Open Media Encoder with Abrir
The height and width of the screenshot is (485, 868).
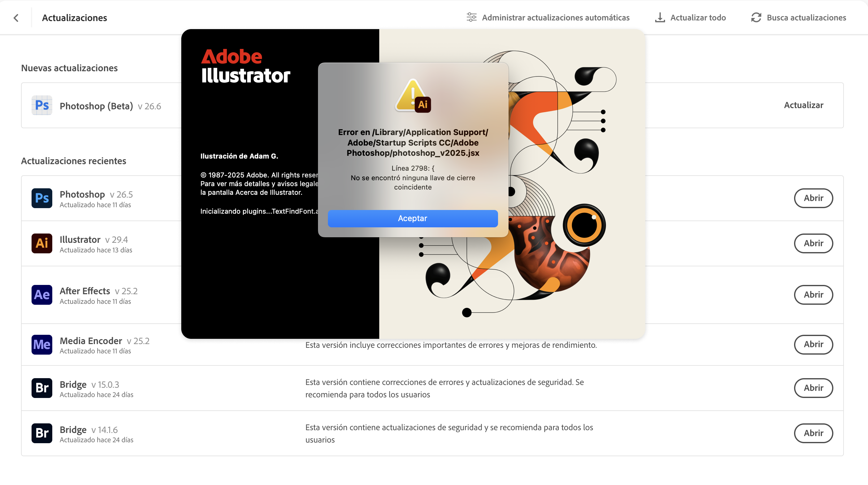[814, 345]
